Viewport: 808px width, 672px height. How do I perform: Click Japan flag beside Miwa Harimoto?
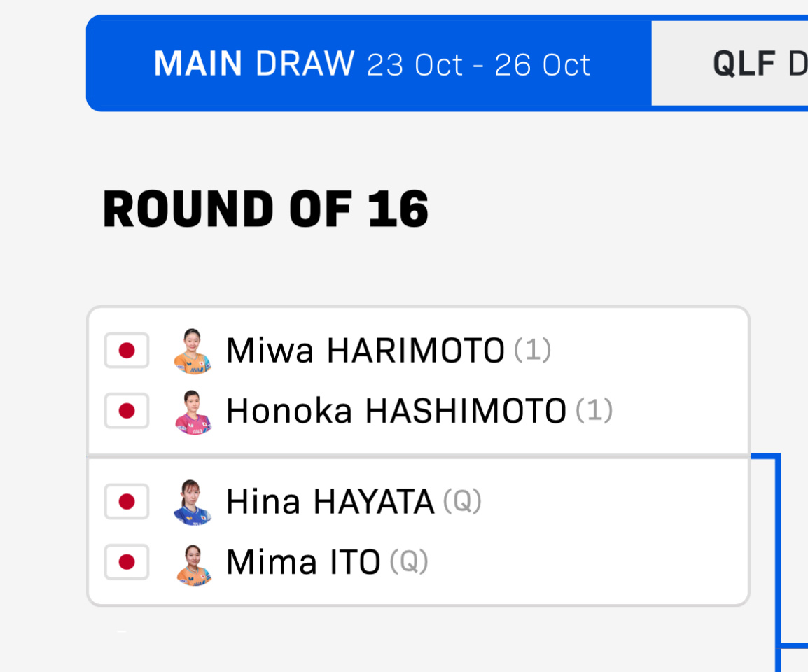coord(127,350)
